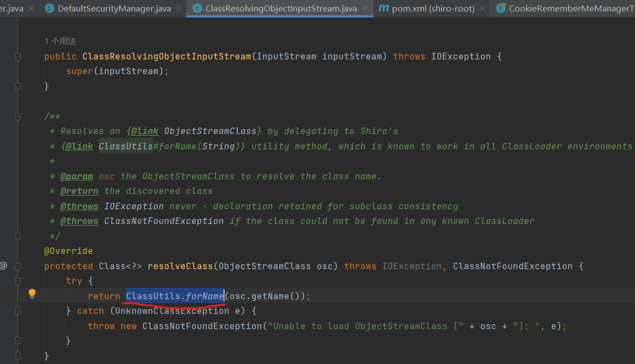Screen dimensions: 635x364
Task: Collapse the constructor using its fold marker
Action: click(18, 57)
